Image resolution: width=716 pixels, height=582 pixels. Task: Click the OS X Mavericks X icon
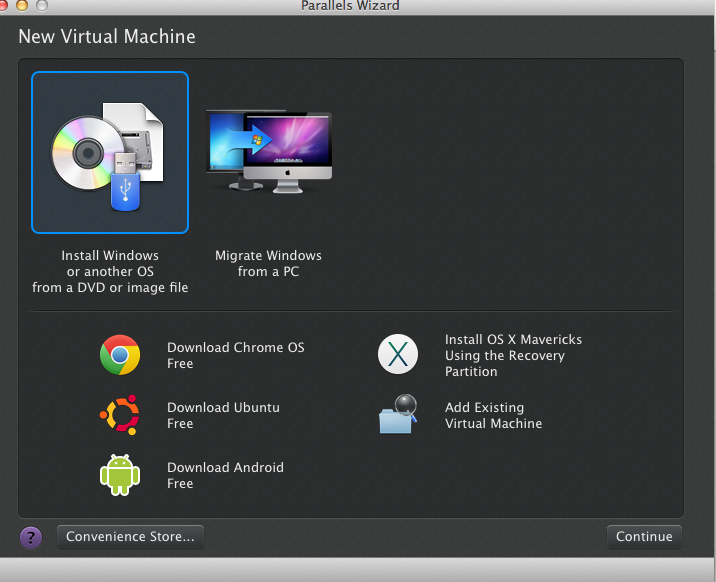click(397, 355)
